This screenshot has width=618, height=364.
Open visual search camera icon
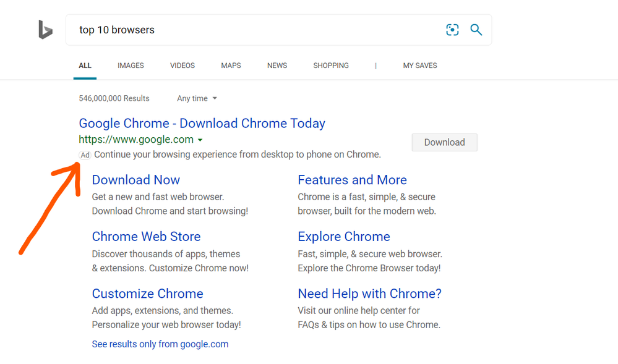[x=452, y=30]
